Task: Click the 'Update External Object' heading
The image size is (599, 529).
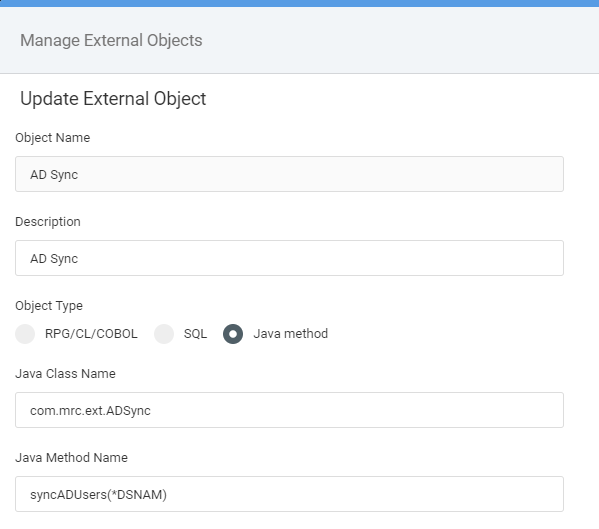Action: click(113, 99)
